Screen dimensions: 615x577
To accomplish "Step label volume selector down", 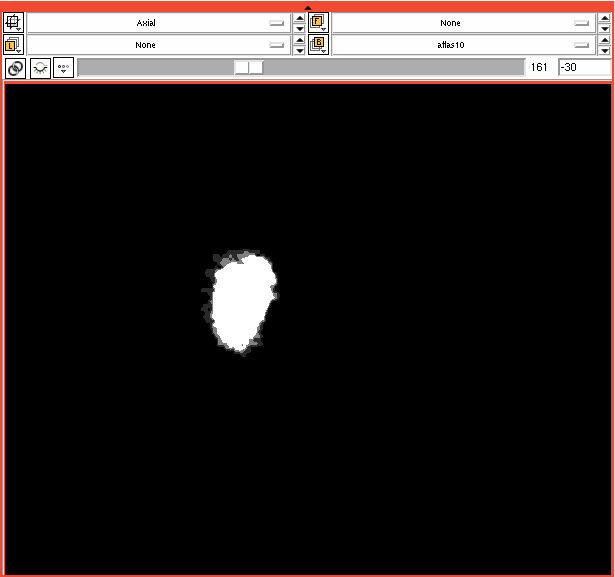I will pos(300,50).
